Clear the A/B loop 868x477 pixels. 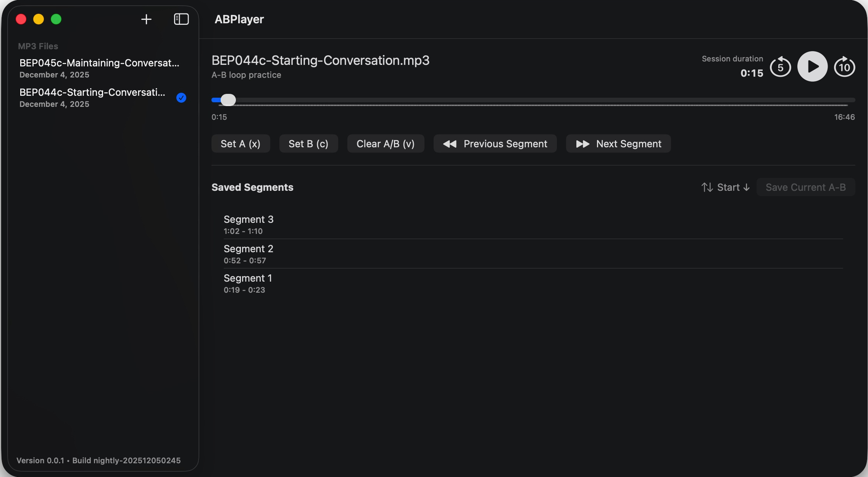(385, 143)
